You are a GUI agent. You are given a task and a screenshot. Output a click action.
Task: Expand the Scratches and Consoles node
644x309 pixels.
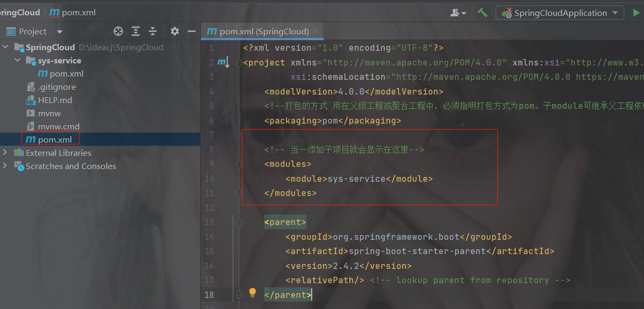click(x=6, y=166)
